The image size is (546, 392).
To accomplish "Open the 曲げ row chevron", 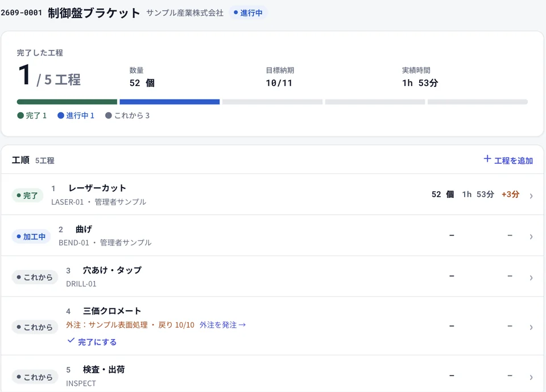I will (531, 237).
